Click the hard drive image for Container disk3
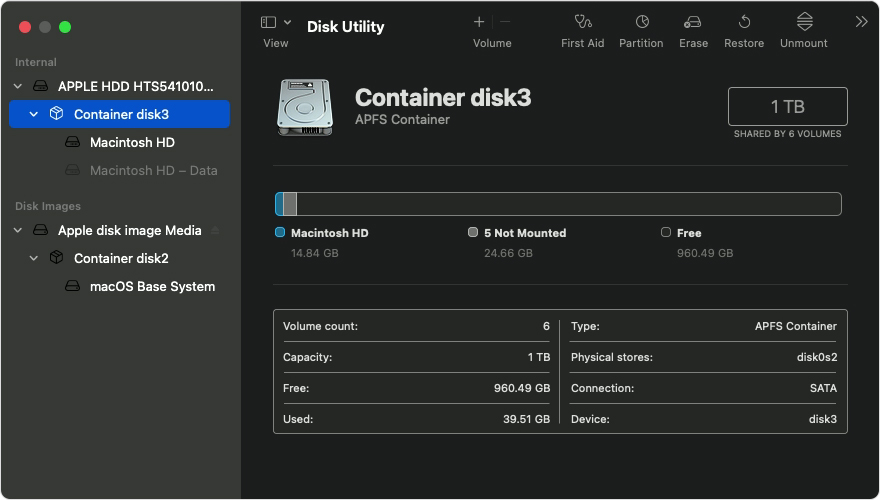This screenshot has width=880, height=500. [x=305, y=107]
